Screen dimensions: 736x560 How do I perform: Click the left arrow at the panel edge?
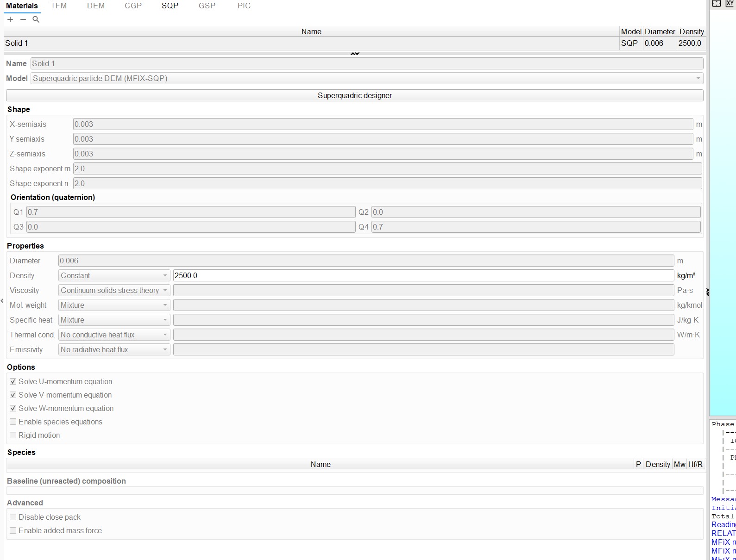pos(2,301)
